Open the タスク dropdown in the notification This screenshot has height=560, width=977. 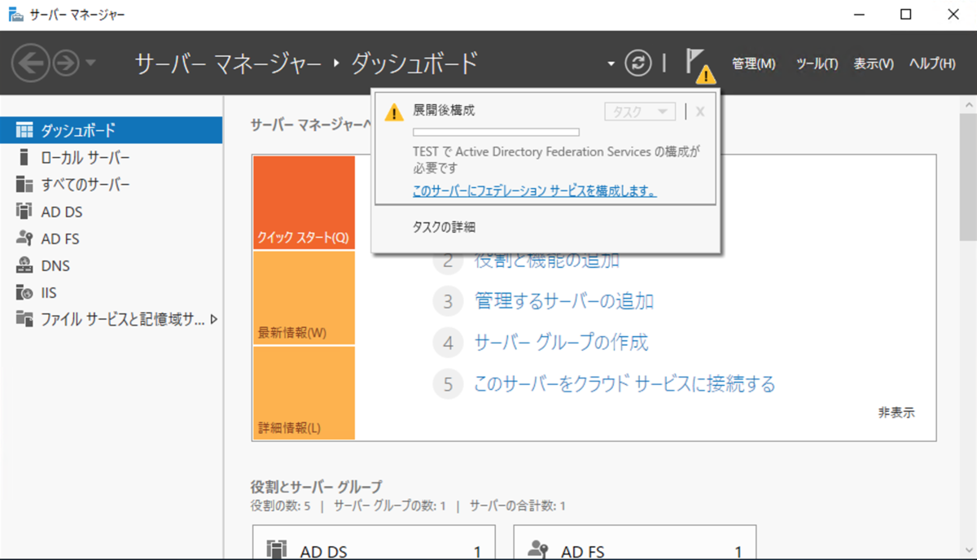click(640, 112)
